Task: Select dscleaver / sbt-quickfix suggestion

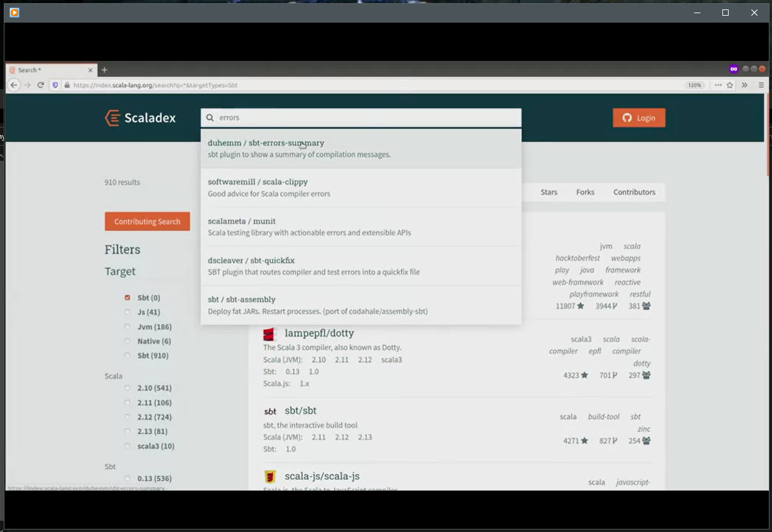Action: [x=361, y=266]
